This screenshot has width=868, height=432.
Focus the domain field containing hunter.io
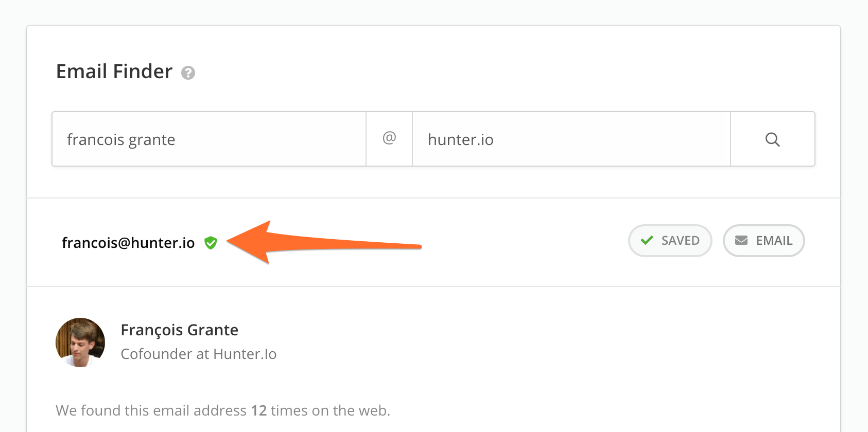tap(571, 139)
